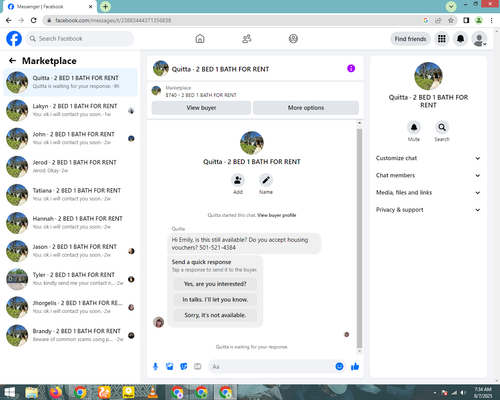Open the Home icon in top navigation
The width and height of the screenshot is (500, 400).
pos(200,39)
